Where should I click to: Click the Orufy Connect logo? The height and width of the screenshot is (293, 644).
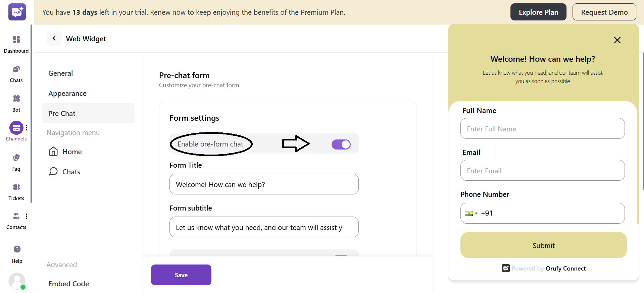tap(506, 268)
